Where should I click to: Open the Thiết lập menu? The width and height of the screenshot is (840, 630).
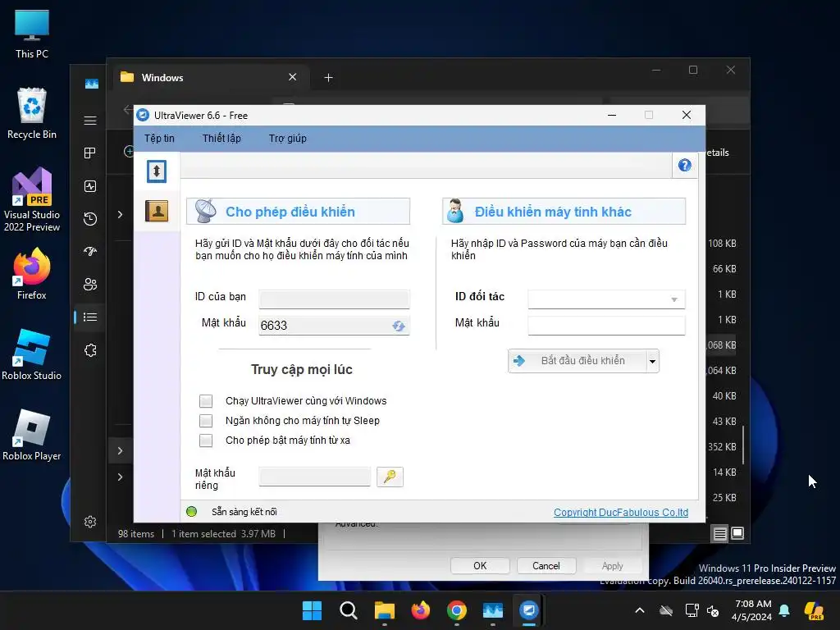point(221,138)
